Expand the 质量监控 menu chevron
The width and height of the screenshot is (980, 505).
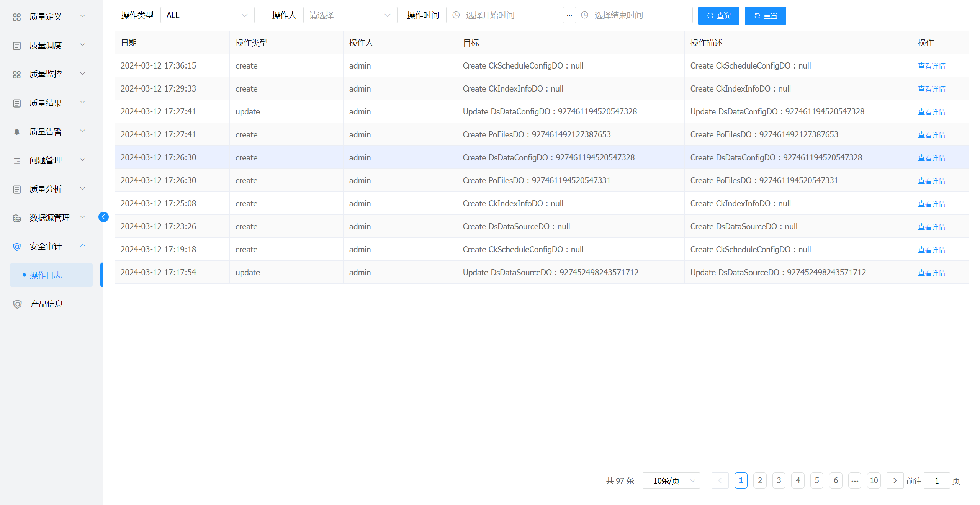(x=82, y=74)
